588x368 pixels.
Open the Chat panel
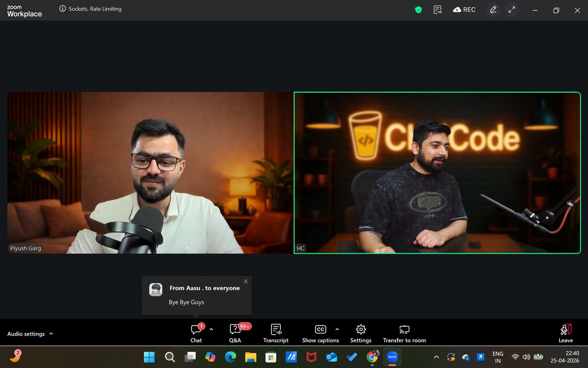click(196, 333)
